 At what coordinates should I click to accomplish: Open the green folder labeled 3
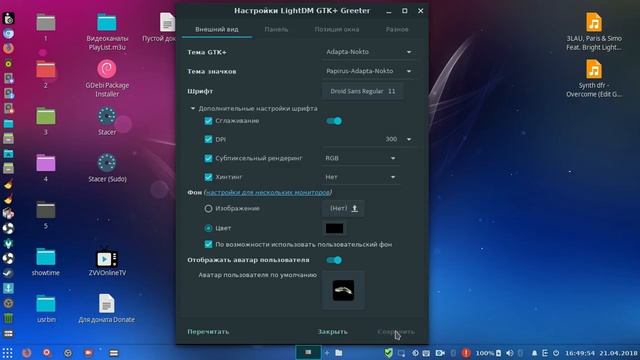click(46, 117)
